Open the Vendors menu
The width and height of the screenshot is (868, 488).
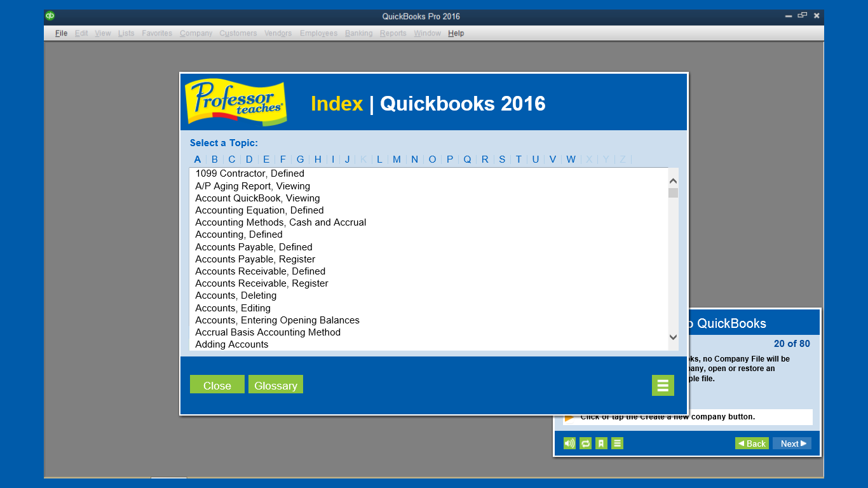pos(278,33)
